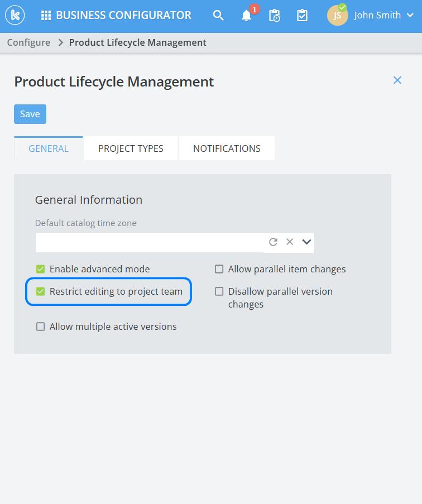The height and width of the screenshot is (504, 422).
Task: Click the Save button
Action: [x=30, y=114]
